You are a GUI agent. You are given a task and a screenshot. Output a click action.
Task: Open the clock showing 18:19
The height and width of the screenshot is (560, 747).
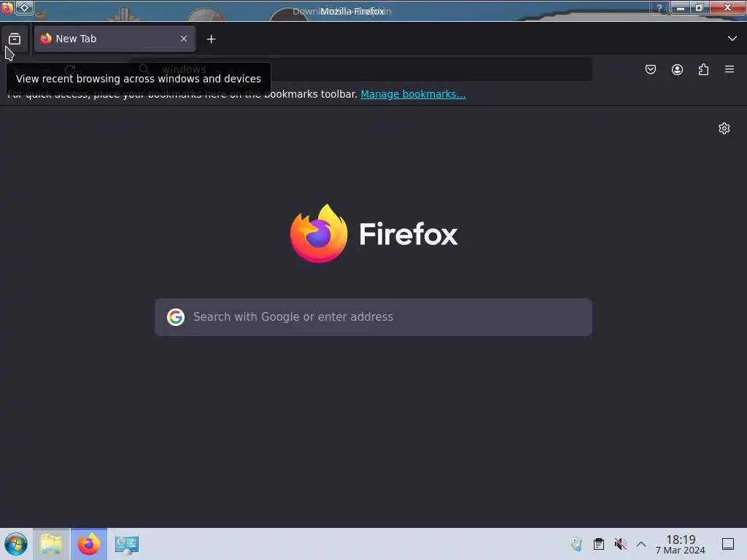pyautogui.click(x=681, y=544)
